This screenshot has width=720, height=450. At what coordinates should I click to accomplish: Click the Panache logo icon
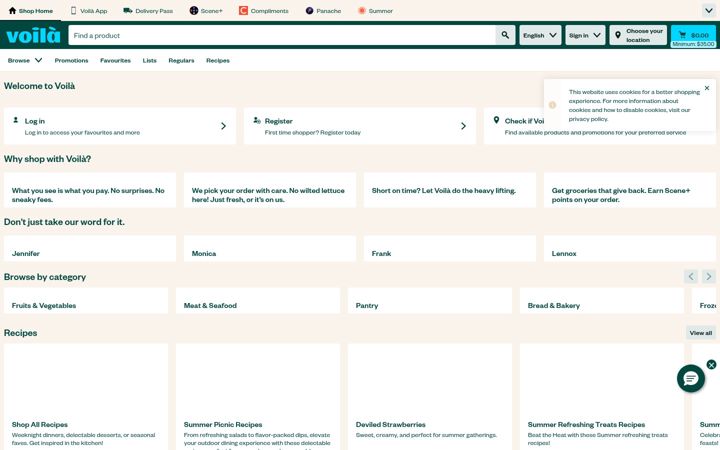tap(309, 11)
